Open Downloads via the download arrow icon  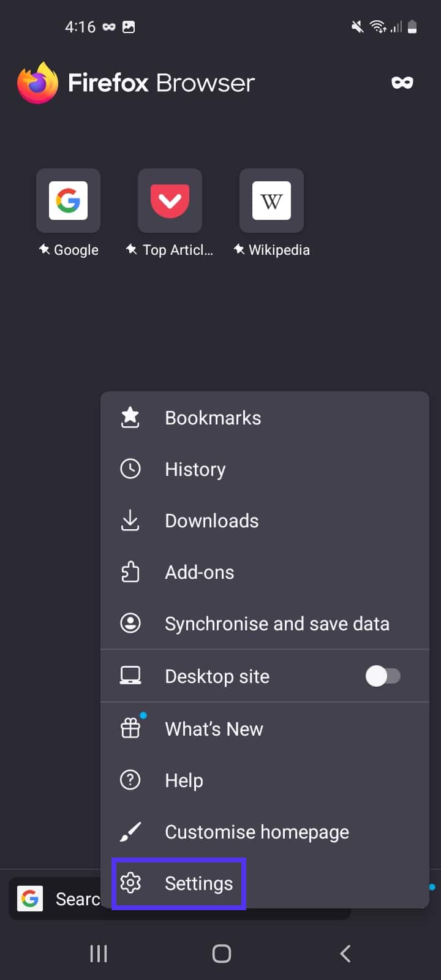[x=130, y=521]
